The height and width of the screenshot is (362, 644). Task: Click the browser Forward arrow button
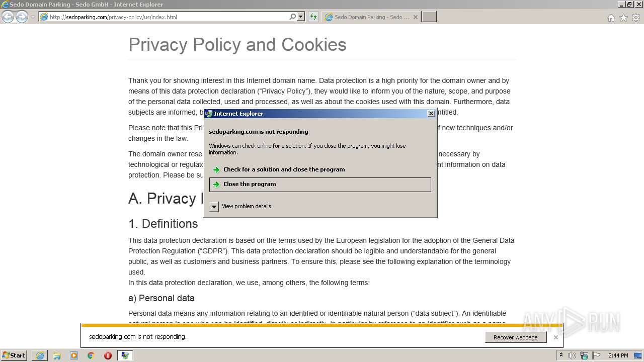click(22, 17)
